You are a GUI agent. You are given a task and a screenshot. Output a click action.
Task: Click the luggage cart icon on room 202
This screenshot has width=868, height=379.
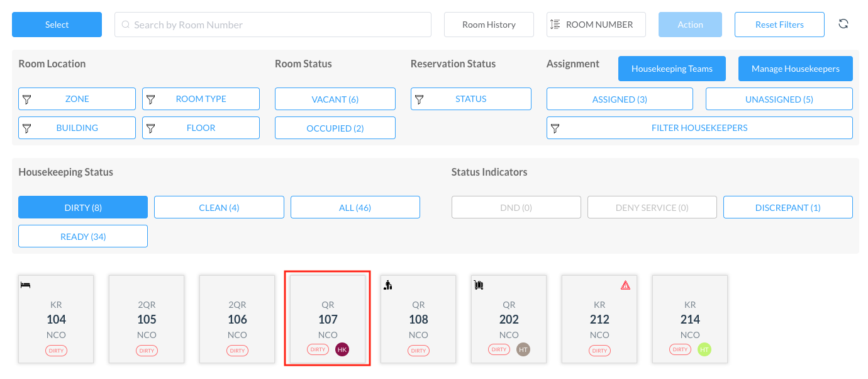[x=479, y=285]
